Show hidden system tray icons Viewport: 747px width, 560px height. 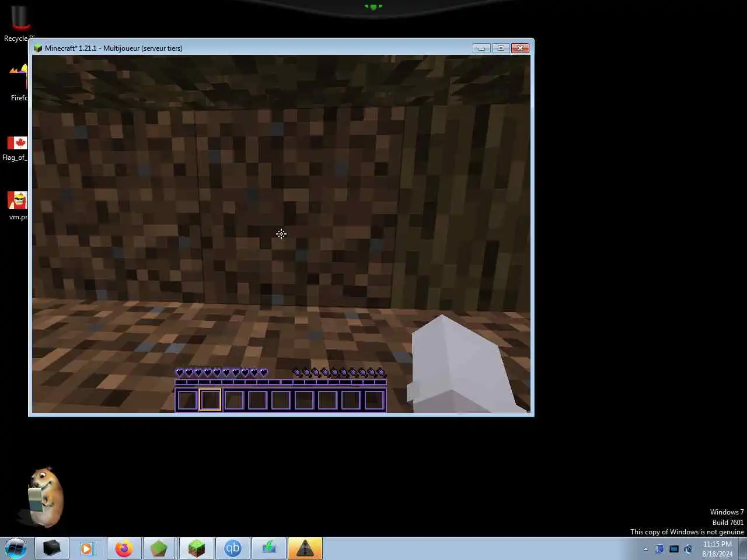tap(645, 549)
